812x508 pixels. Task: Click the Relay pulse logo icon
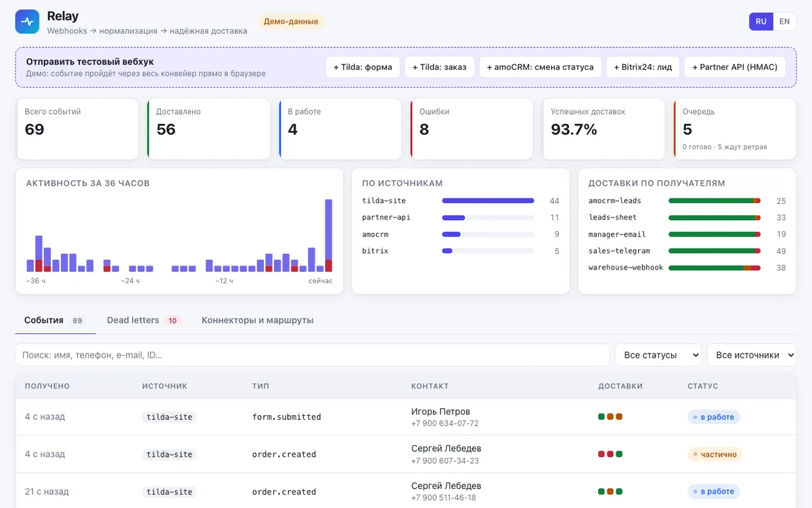[x=28, y=22]
